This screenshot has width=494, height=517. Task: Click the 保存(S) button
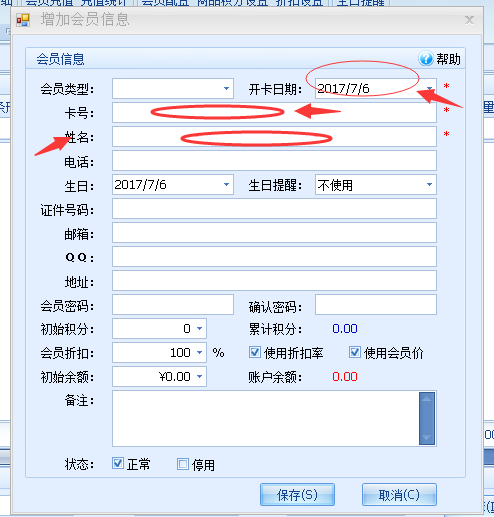pos(297,495)
